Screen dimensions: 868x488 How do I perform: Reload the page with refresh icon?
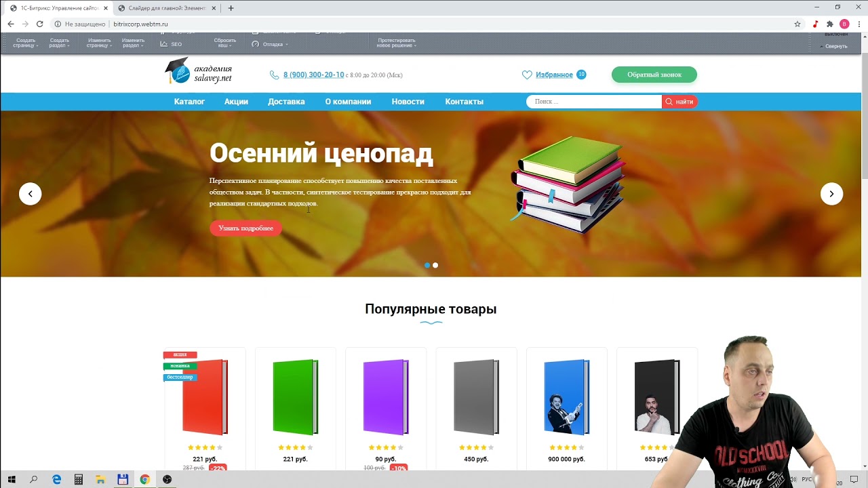[39, 24]
